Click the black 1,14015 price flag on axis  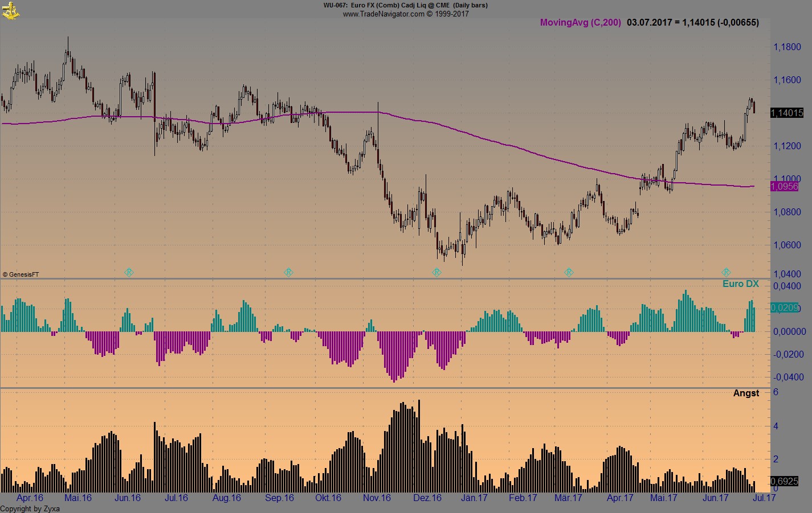click(787, 113)
